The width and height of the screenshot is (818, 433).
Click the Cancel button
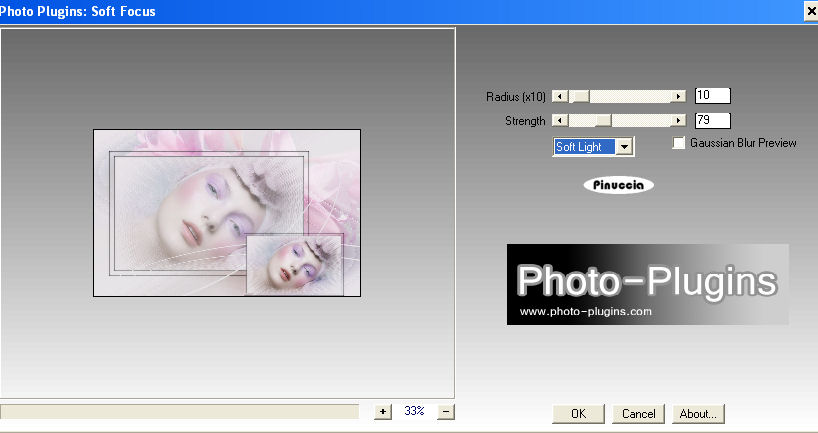tap(638, 414)
